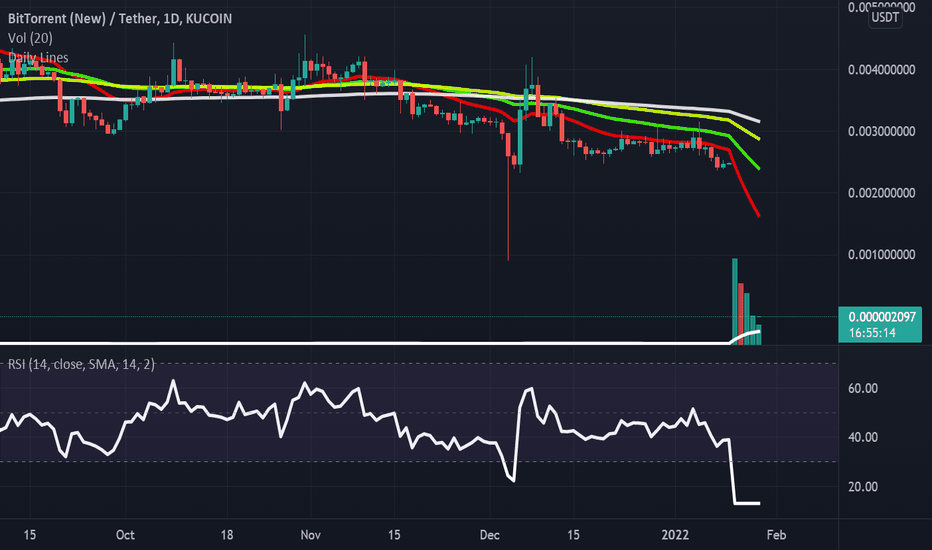This screenshot has height=550, width=932.
Task: Click the Oct date label on time axis
Action: tap(125, 535)
